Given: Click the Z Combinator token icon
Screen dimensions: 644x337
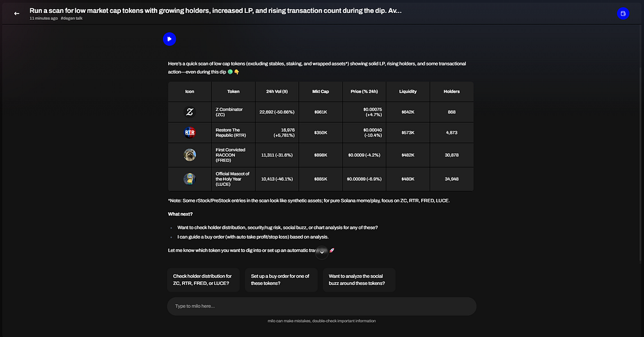Looking at the screenshot, I should 189,112.
